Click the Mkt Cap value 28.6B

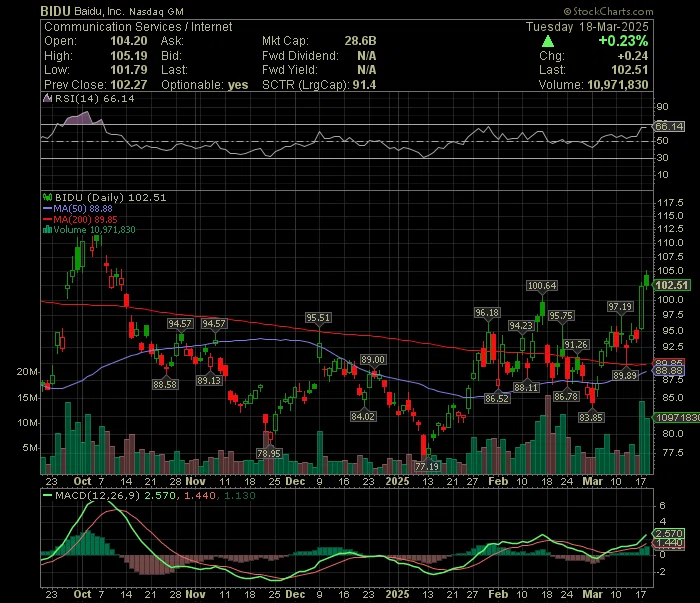360,41
